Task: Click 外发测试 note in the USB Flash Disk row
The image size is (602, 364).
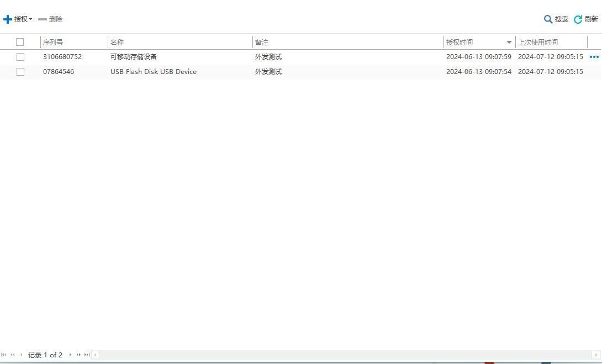Action: click(268, 72)
